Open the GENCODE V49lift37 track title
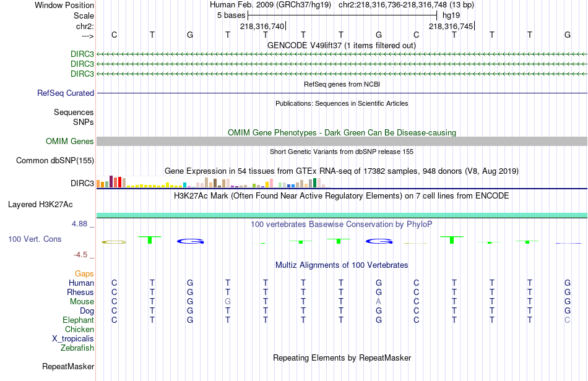Screen dimensions: 588x381 tap(341, 45)
